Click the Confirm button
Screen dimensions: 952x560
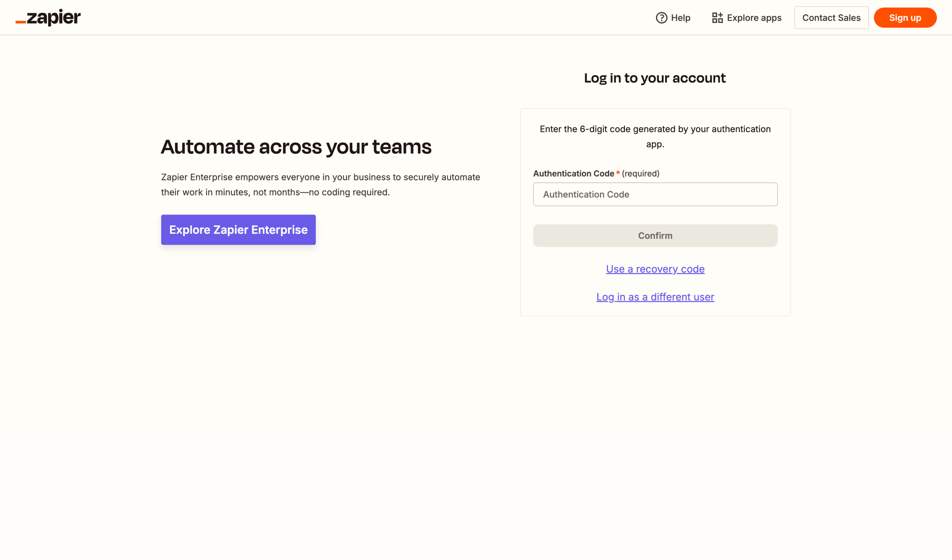[x=655, y=236]
